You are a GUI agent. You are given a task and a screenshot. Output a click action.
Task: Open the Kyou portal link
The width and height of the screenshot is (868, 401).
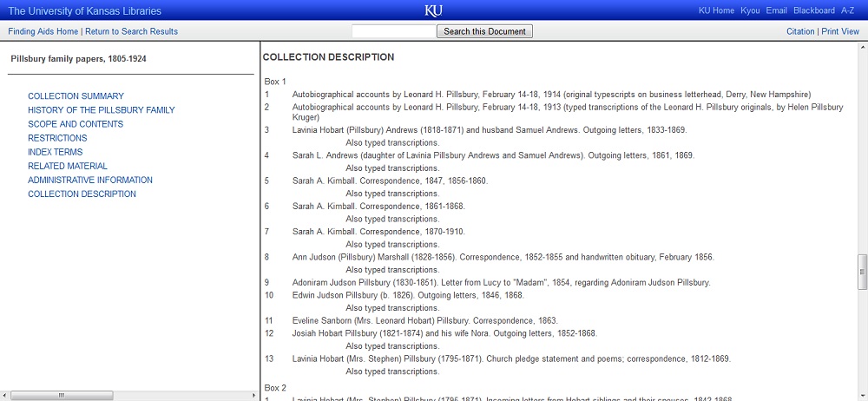click(x=750, y=10)
